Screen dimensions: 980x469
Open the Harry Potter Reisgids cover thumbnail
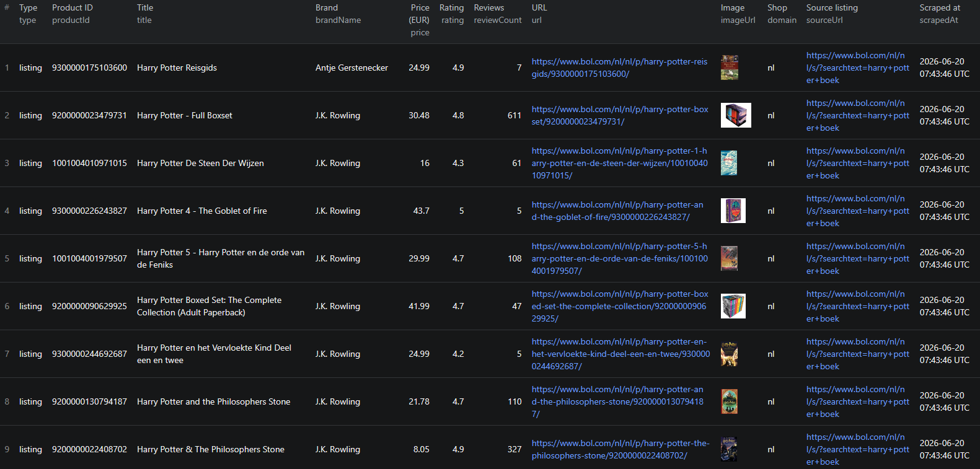pyautogui.click(x=730, y=68)
